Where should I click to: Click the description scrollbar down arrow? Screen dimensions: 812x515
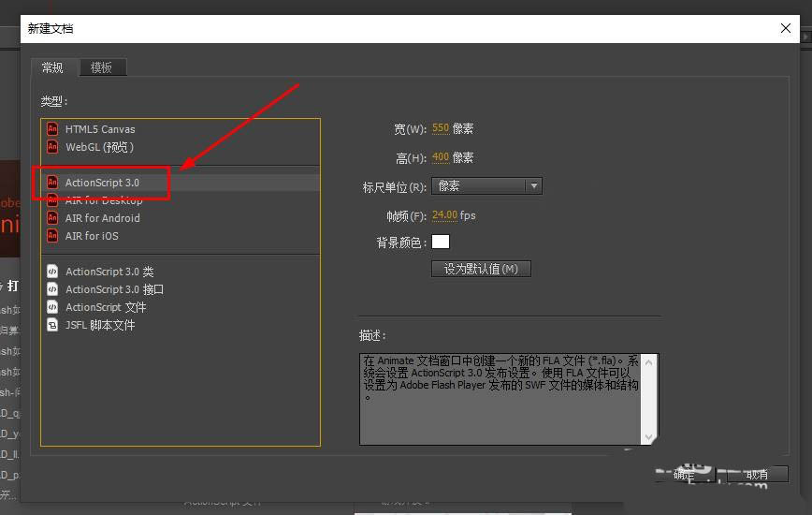pyautogui.click(x=649, y=437)
